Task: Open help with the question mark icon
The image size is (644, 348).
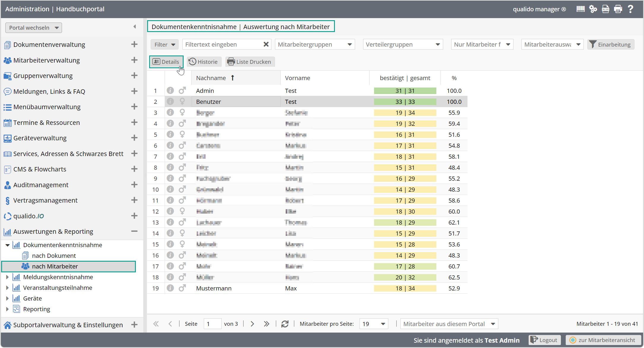Action: [x=630, y=9]
